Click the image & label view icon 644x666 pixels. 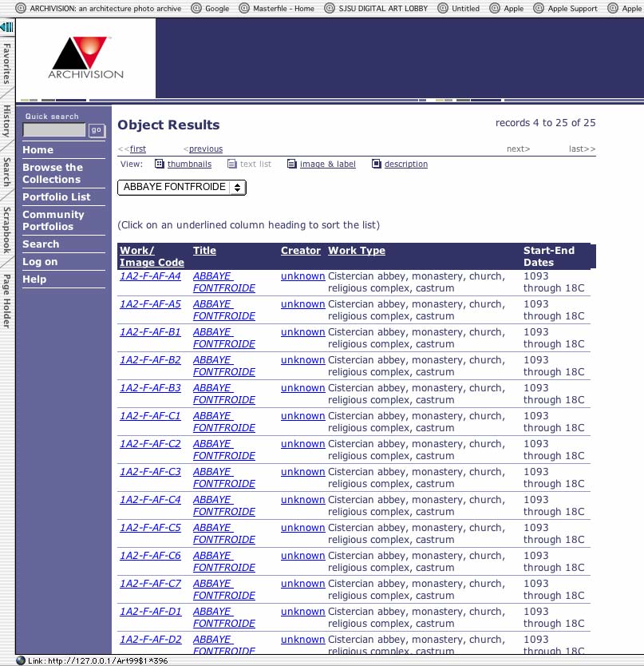click(x=291, y=164)
